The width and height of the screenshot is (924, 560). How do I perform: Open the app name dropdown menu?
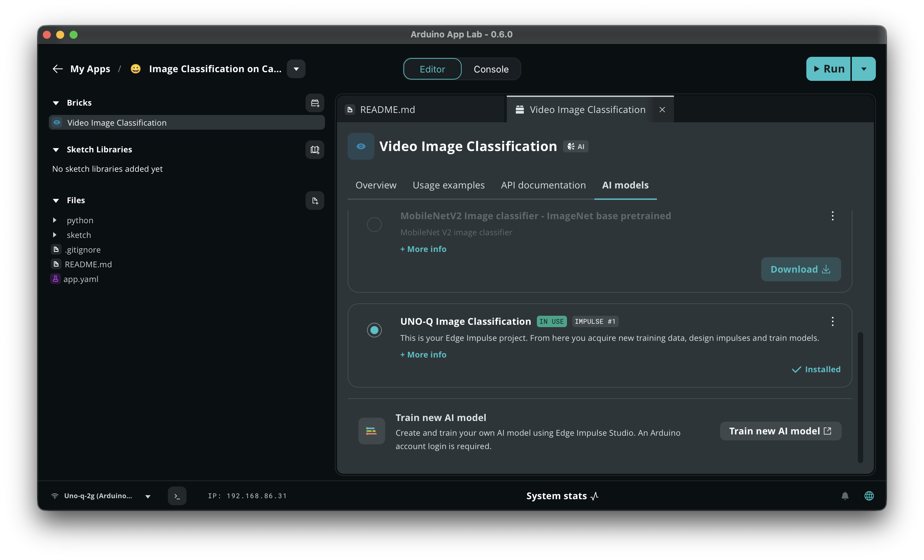(296, 69)
